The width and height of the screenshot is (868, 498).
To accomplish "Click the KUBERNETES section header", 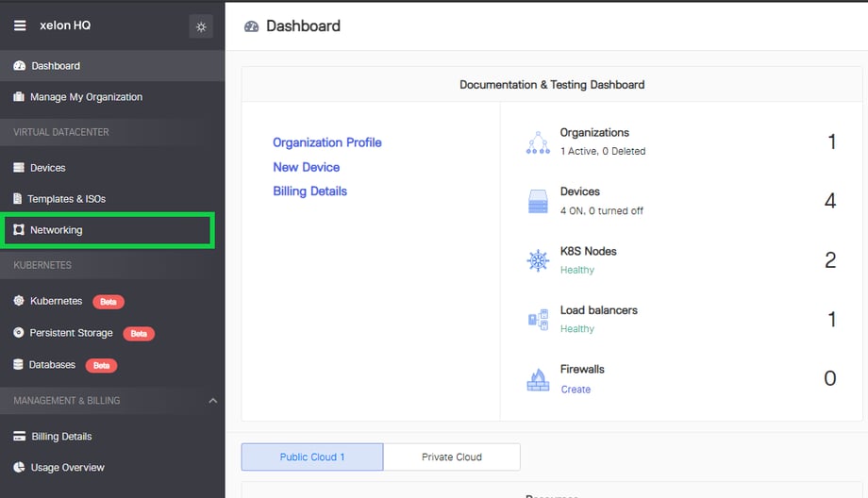I will 42,265.
